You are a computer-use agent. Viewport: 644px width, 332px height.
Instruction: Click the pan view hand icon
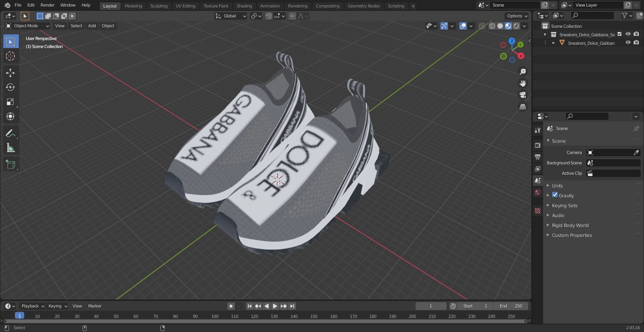coord(522,83)
